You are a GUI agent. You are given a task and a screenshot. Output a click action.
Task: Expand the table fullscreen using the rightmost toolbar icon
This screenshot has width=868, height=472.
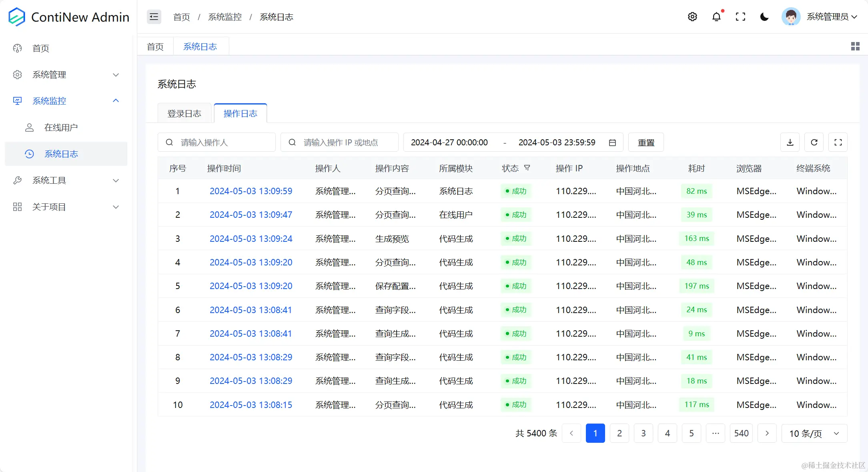pos(838,142)
